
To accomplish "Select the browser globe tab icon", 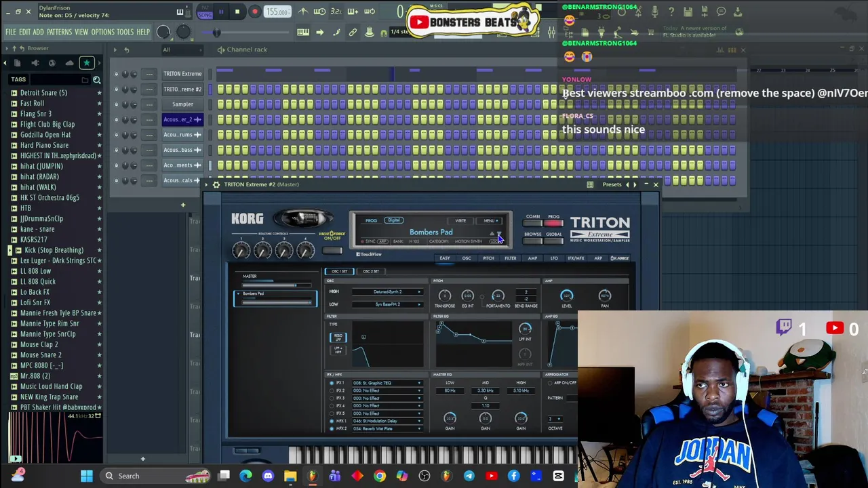I will (52, 63).
